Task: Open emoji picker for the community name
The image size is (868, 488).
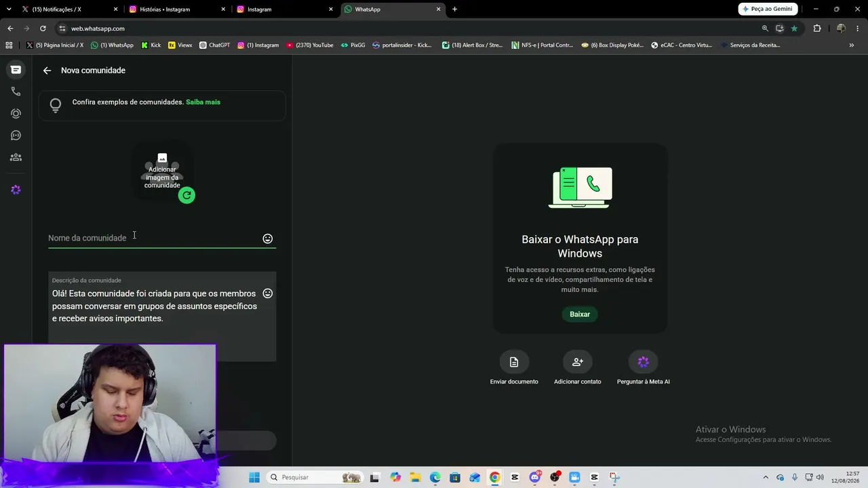Action: coord(268,239)
